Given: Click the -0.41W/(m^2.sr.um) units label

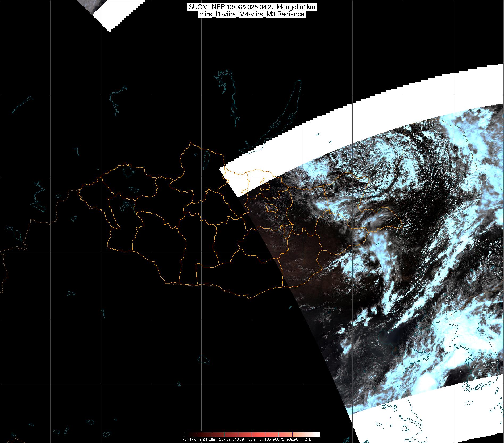Looking at the screenshot, I should [x=199, y=439].
